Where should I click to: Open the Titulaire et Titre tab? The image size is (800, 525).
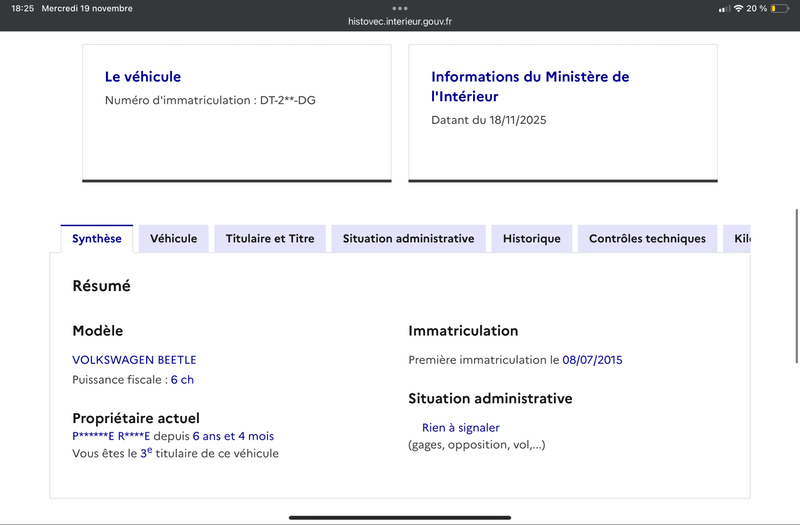click(x=270, y=238)
